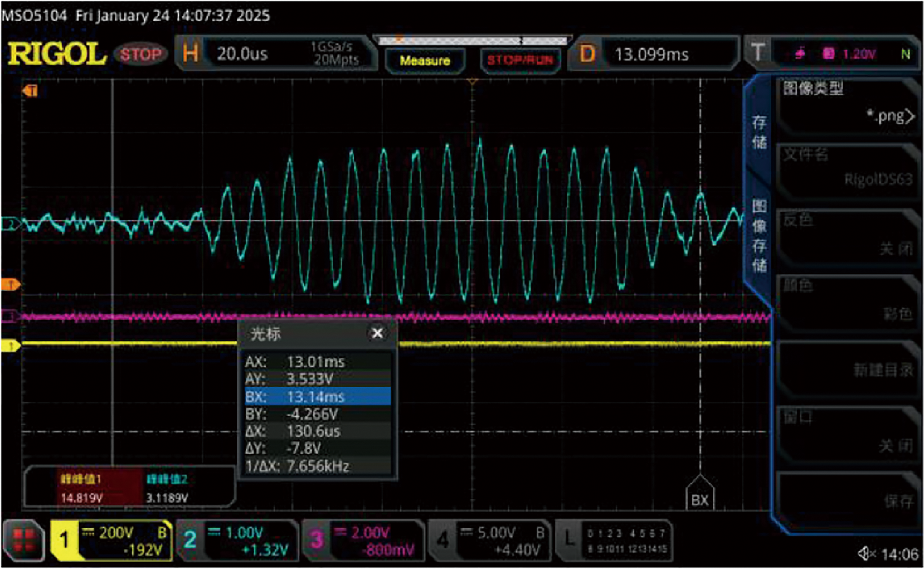Open the delay 13.099ms setting
The height and width of the screenshot is (569, 924).
[653, 54]
